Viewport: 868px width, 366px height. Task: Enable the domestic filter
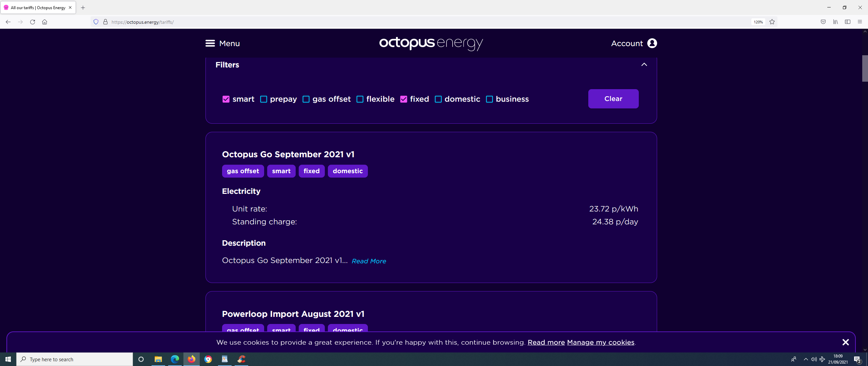(x=438, y=99)
